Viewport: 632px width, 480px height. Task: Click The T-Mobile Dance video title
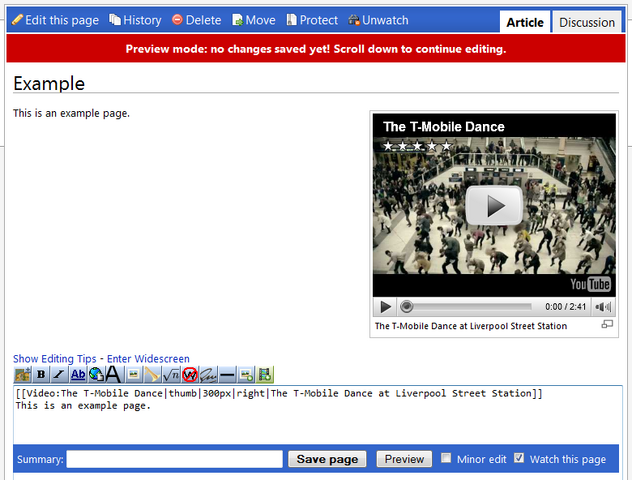click(444, 127)
